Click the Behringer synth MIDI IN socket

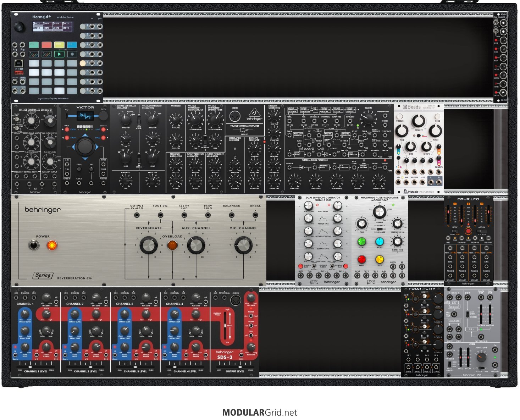tap(235, 116)
